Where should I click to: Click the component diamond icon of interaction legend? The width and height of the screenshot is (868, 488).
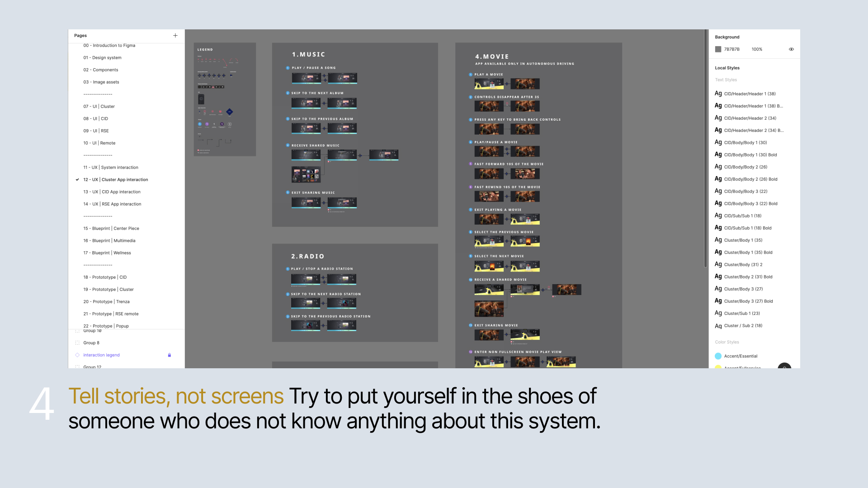tap(77, 355)
